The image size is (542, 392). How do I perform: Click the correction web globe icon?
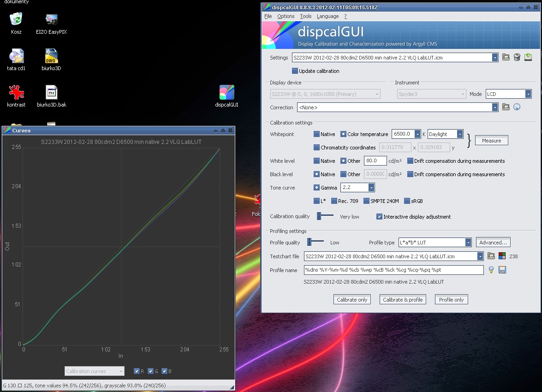[517, 107]
